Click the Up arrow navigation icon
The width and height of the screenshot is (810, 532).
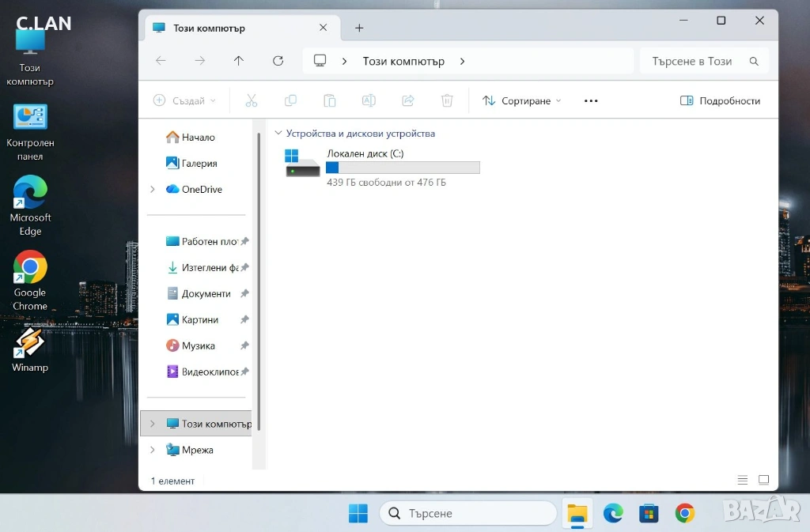click(239, 61)
